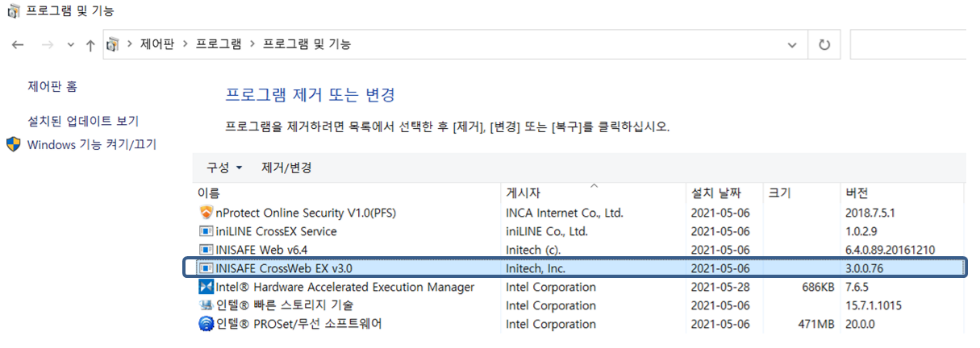Image resolution: width=980 pixels, height=348 pixels.
Task: Click version 20.0.0
Action: tap(861, 324)
